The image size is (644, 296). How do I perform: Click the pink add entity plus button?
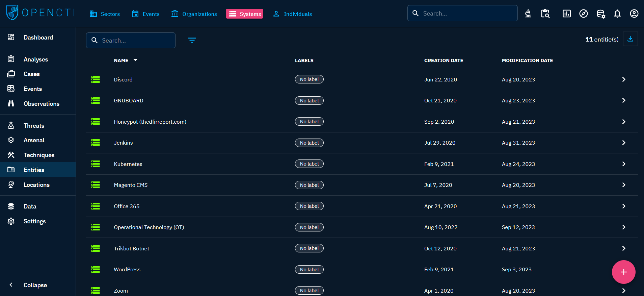click(x=623, y=272)
